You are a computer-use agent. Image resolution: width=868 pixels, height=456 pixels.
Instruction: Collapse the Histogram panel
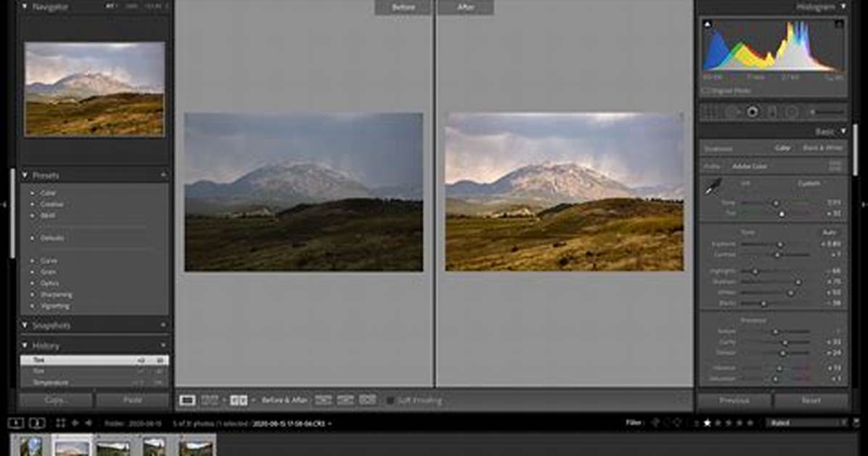pos(843,7)
